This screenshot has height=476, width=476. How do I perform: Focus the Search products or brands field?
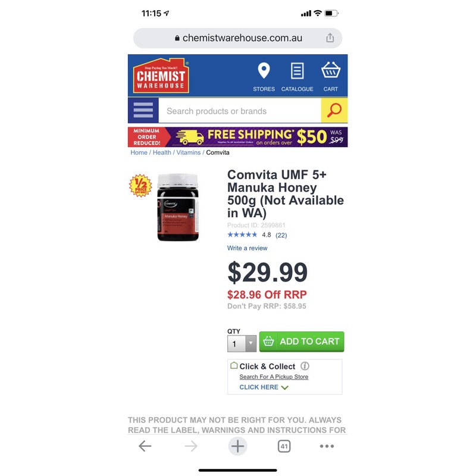[x=240, y=111]
